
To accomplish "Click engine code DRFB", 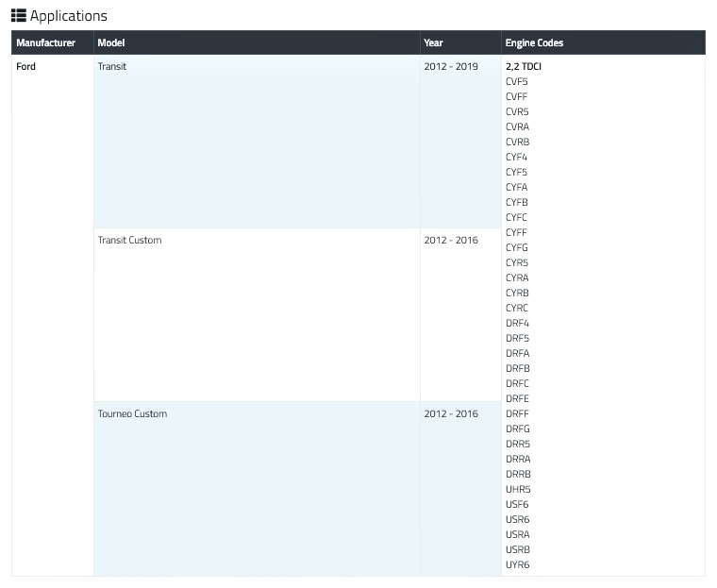I will (518, 368).
